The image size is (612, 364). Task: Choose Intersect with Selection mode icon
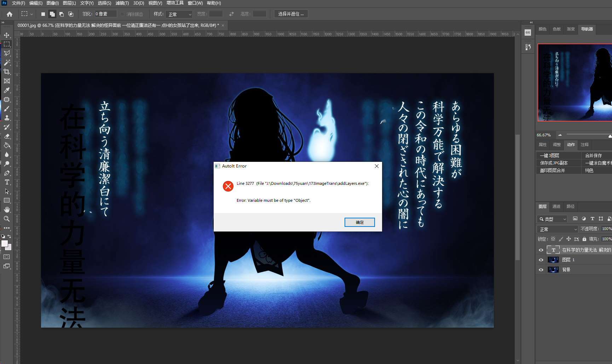[71, 14]
